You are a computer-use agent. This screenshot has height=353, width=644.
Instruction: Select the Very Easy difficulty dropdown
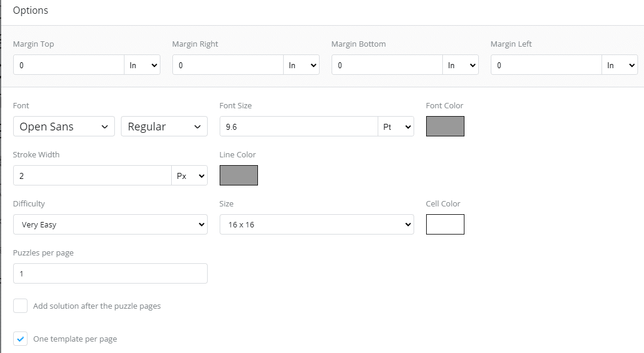tap(111, 224)
